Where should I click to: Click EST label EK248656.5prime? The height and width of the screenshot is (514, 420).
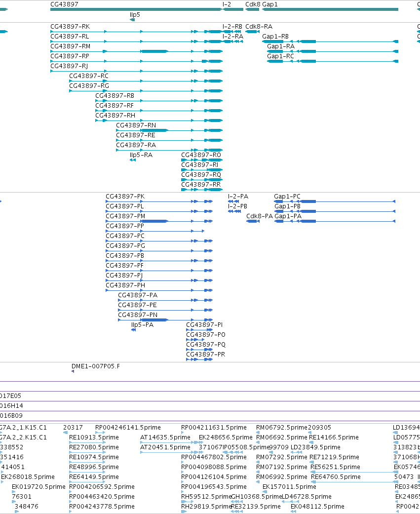[226, 437]
